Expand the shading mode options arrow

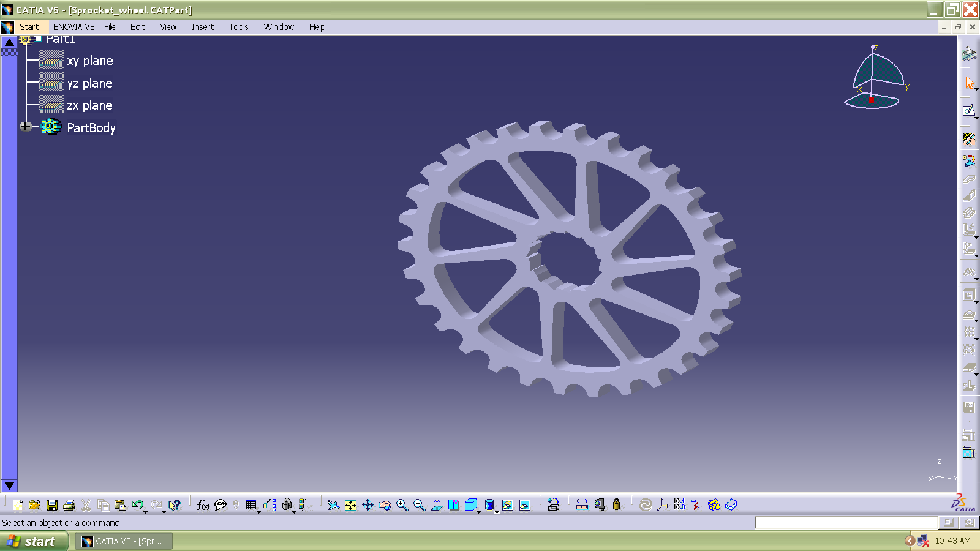[x=496, y=512]
